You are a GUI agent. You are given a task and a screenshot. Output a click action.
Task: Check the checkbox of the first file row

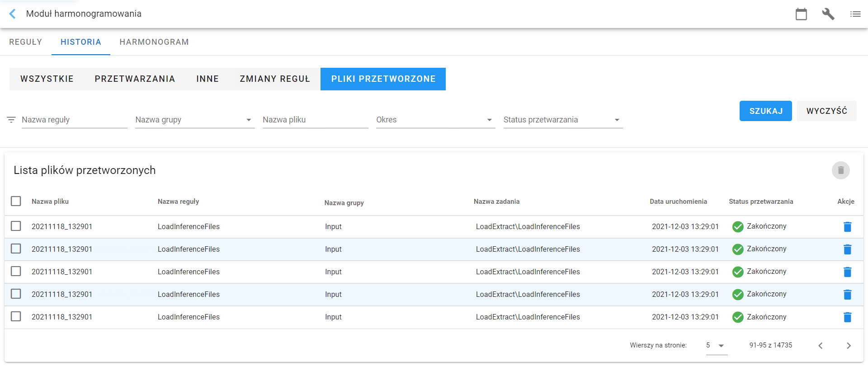coord(16,226)
